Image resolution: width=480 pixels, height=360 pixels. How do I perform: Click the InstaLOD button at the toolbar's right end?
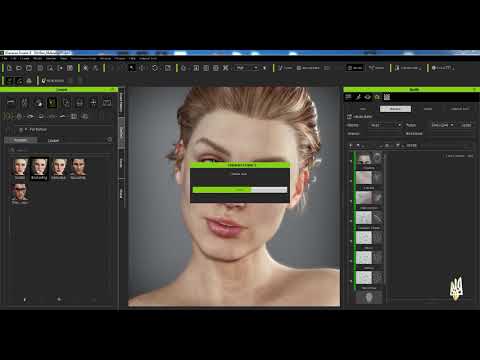pos(442,68)
